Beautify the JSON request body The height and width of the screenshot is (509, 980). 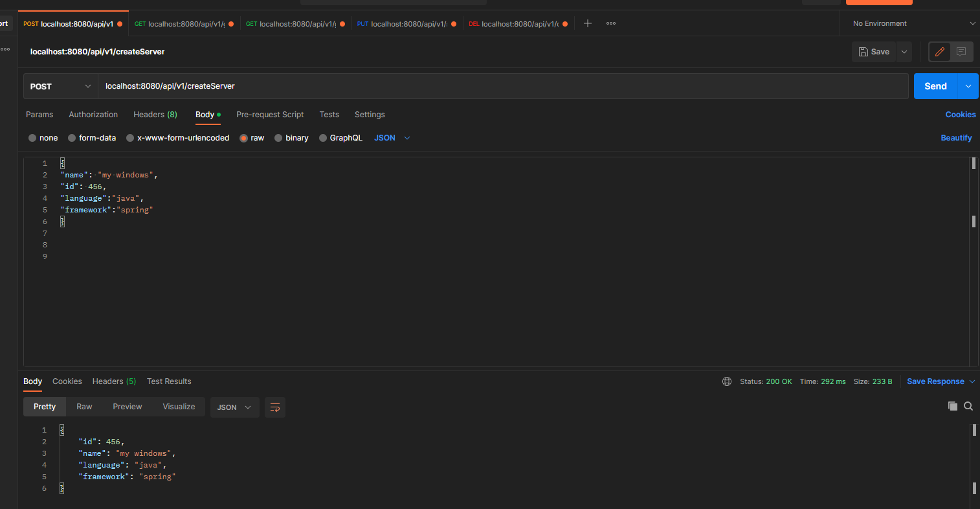(956, 137)
